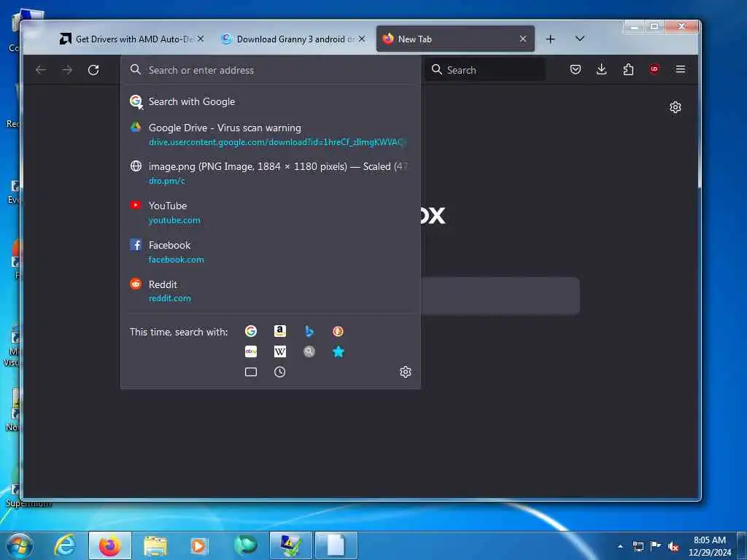The height and width of the screenshot is (560, 747).
Task: Open search settings gear in dropdown
Action: click(406, 372)
